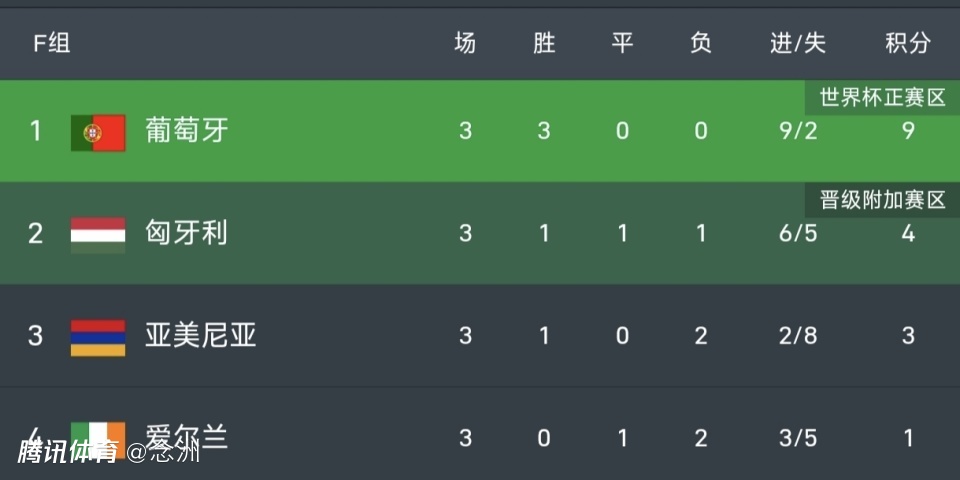Click the 晋级附加赛区 label
This screenshot has height=480, width=960.
882,200
